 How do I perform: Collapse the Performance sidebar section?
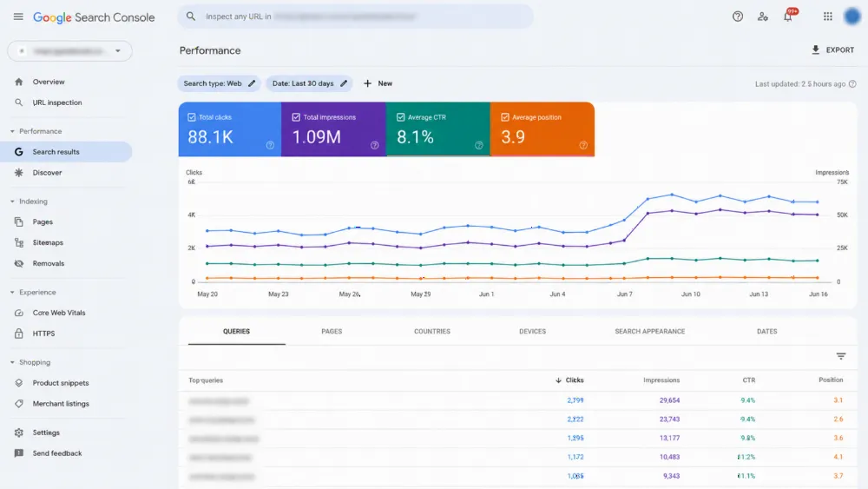pyautogui.click(x=12, y=131)
